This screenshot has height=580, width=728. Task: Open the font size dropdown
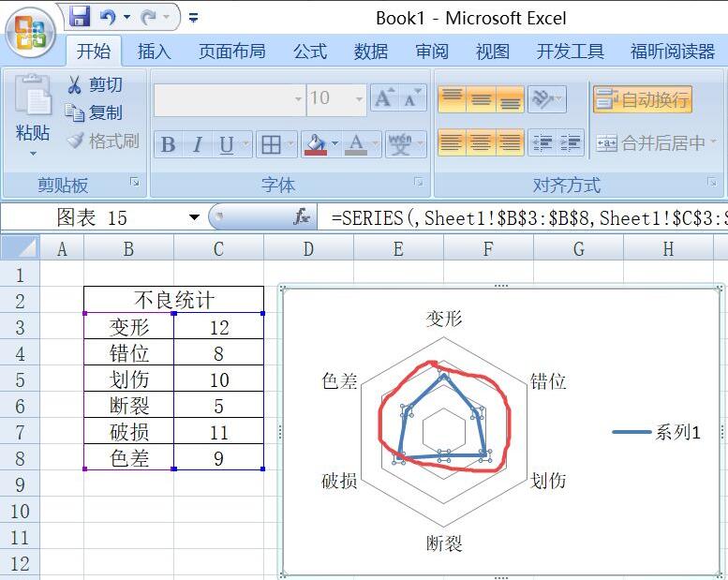pos(360,98)
